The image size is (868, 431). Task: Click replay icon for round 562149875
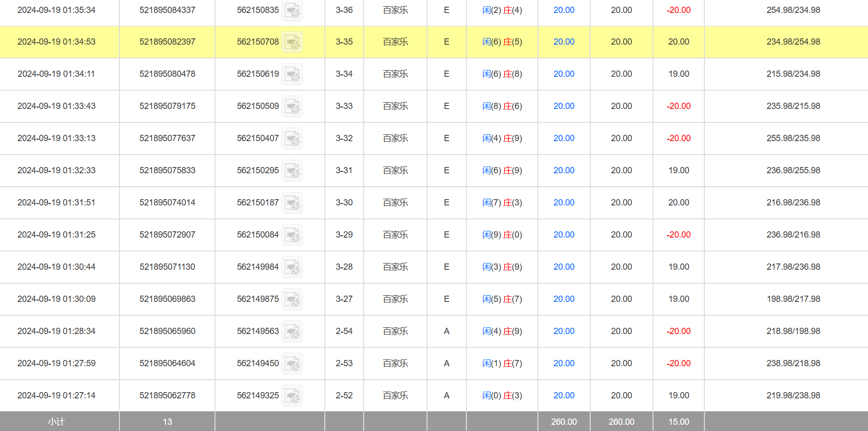point(292,299)
